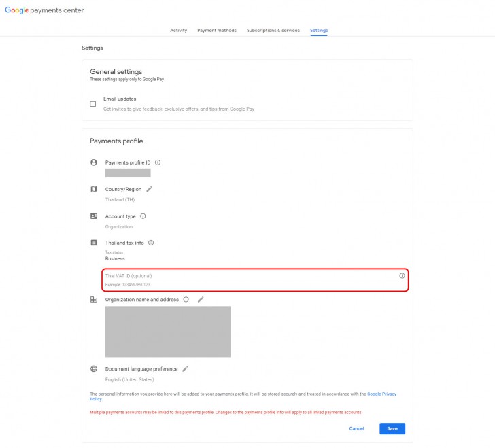
Task: Switch to Payment methods tab
Action: point(217,31)
